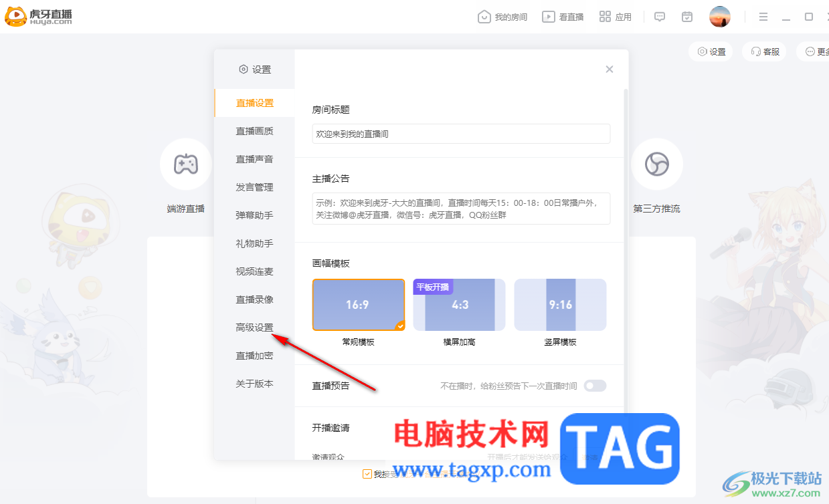Open the 发言管理 tab
The image size is (829, 504).
click(254, 187)
